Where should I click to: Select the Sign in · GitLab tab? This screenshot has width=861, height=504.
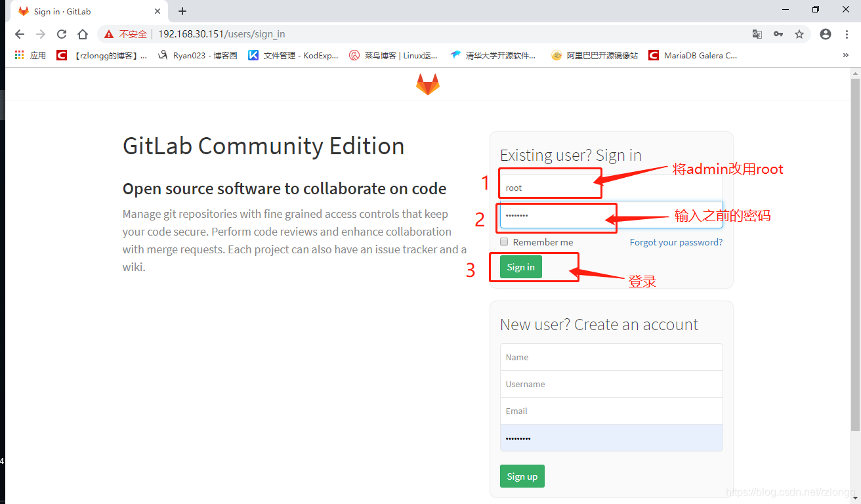click(x=89, y=11)
